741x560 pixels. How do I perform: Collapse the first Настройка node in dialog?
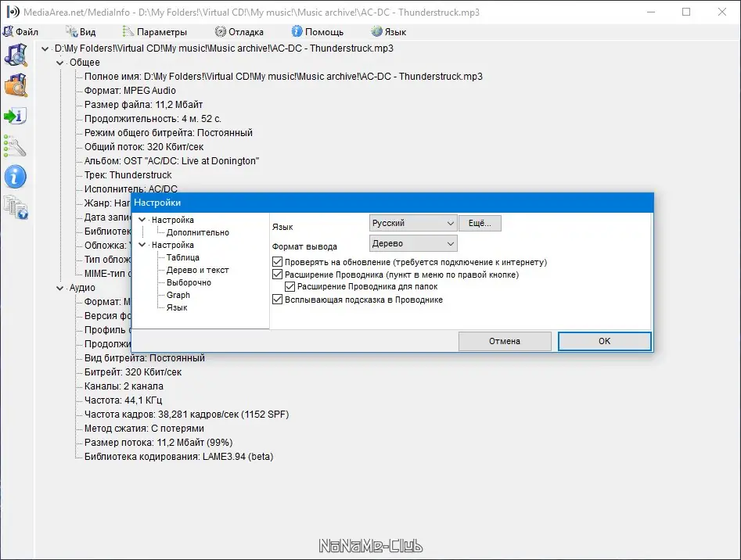coord(142,220)
